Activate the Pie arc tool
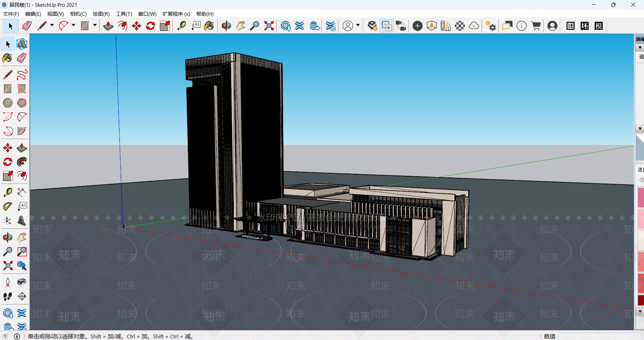The image size is (644, 340). click(x=22, y=131)
